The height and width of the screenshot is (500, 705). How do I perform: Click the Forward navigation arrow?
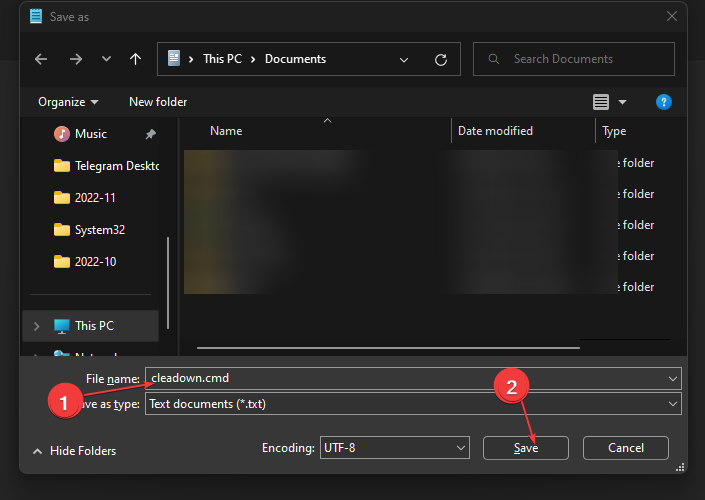pos(75,59)
